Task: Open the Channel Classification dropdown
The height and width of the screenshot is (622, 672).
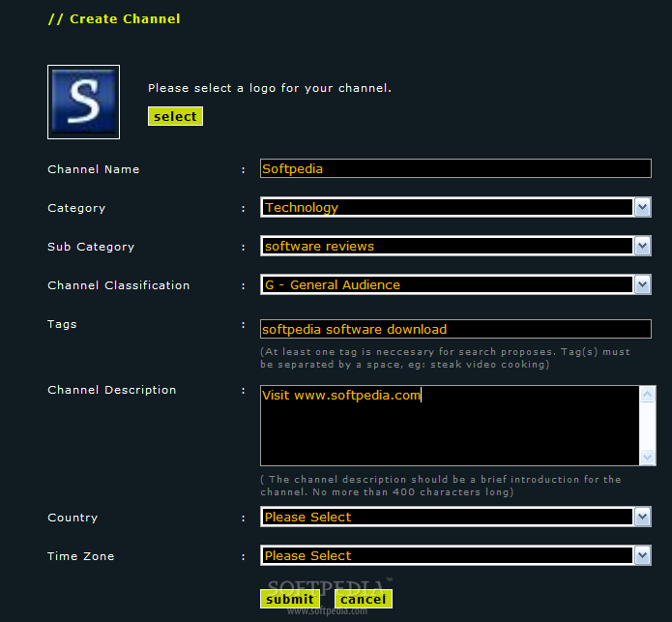Action: pyautogui.click(x=455, y=284)
